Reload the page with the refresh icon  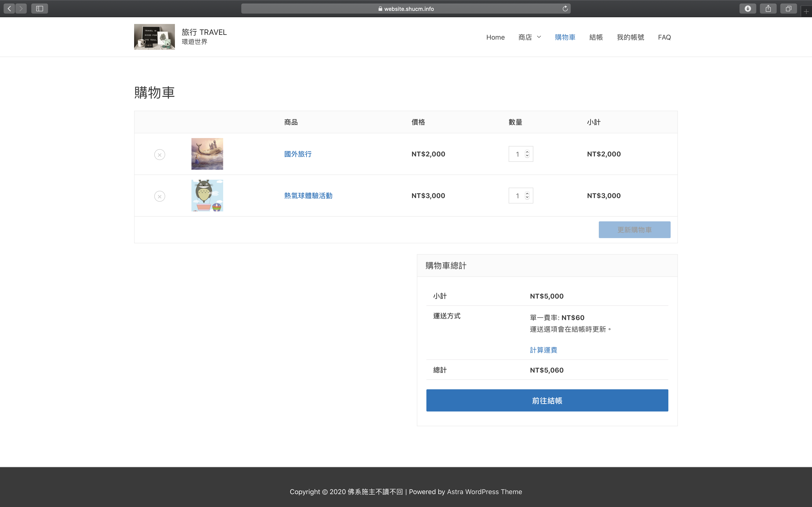click(x=565, y=9)
